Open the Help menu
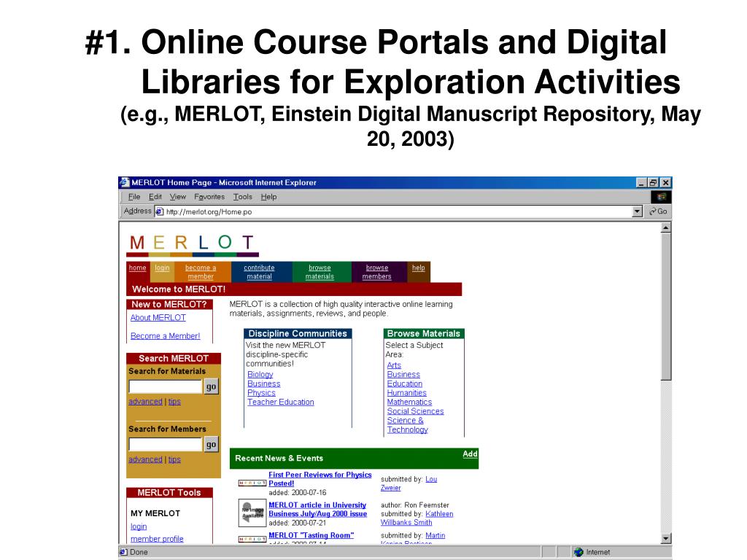This screenshot has height=560, width=747. tap(268, 197)
